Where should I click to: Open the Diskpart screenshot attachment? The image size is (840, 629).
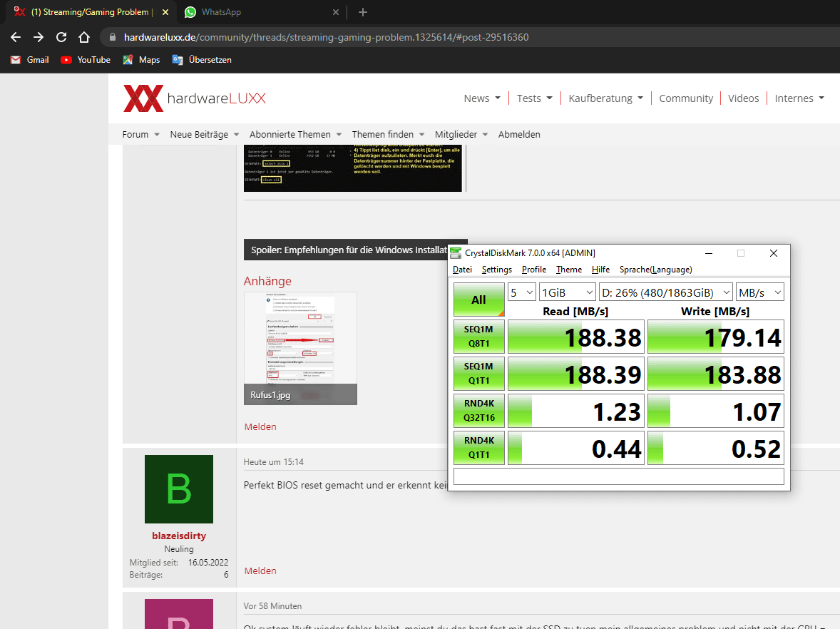[352, 168]
